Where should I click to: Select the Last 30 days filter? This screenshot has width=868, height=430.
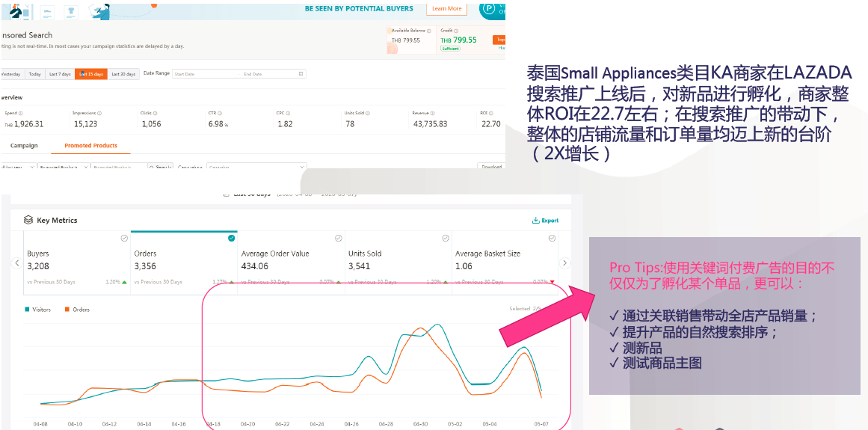[123, 74]
